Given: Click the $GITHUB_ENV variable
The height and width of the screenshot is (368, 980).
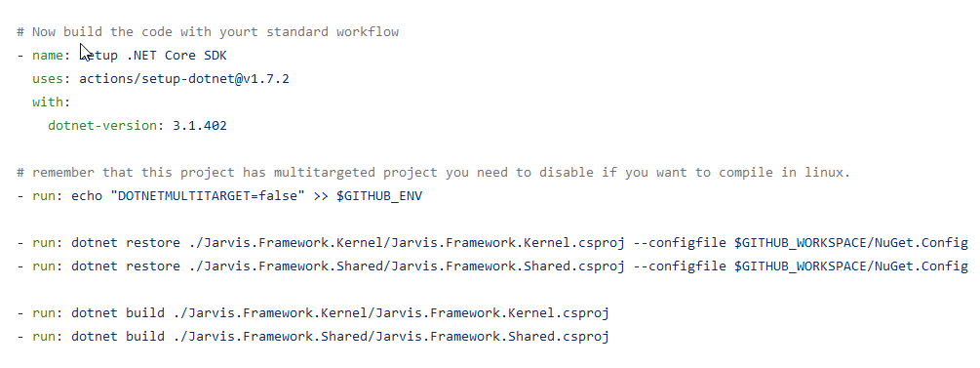Looking at the screenshot, I should (x=379, y=196).
